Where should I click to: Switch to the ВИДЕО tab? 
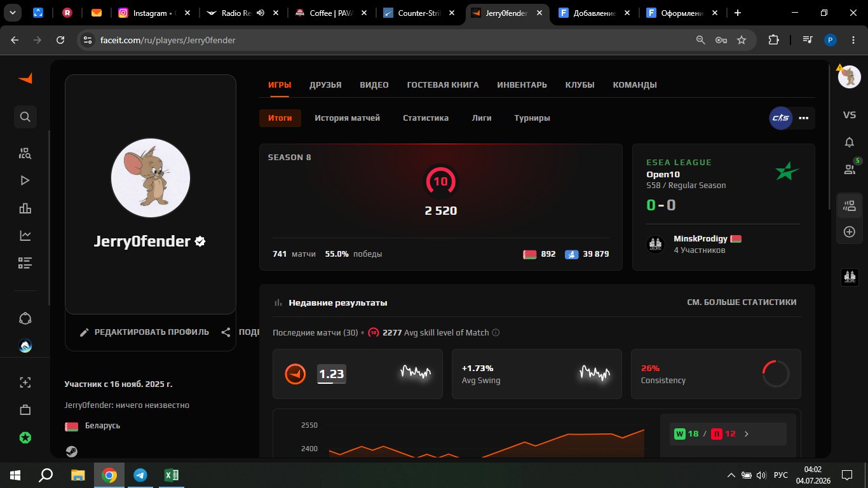point(374,85)
